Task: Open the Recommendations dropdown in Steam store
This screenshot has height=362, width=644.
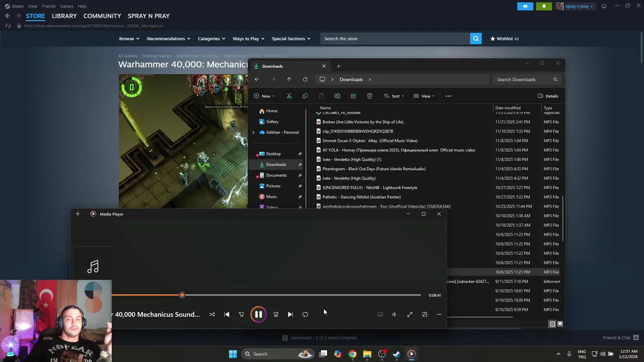Action: point(169,39)
